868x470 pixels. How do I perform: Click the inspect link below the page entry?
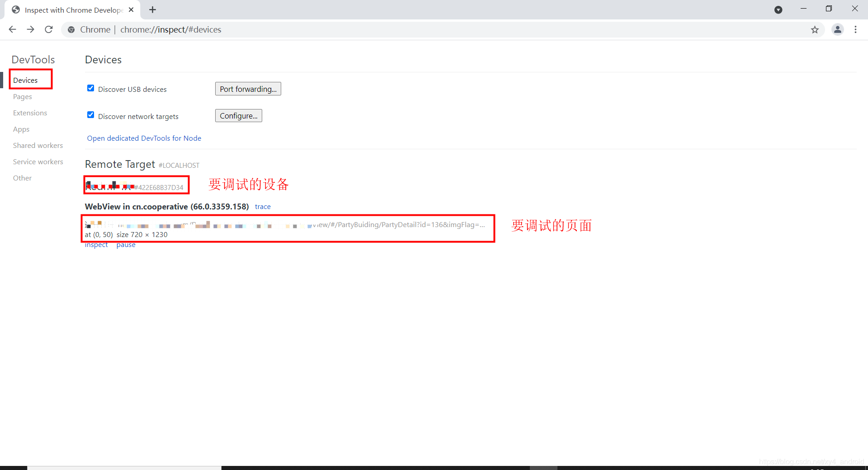click(96, 244)
